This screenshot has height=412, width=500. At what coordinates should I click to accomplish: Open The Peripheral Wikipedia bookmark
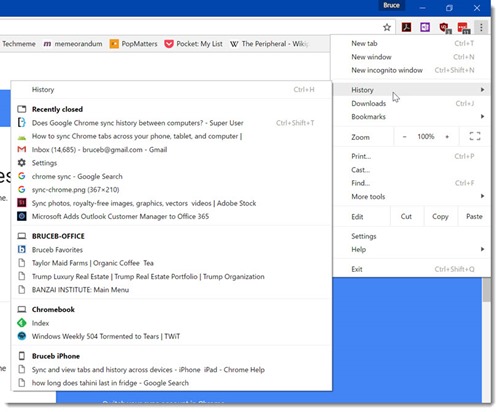(269, 44)
